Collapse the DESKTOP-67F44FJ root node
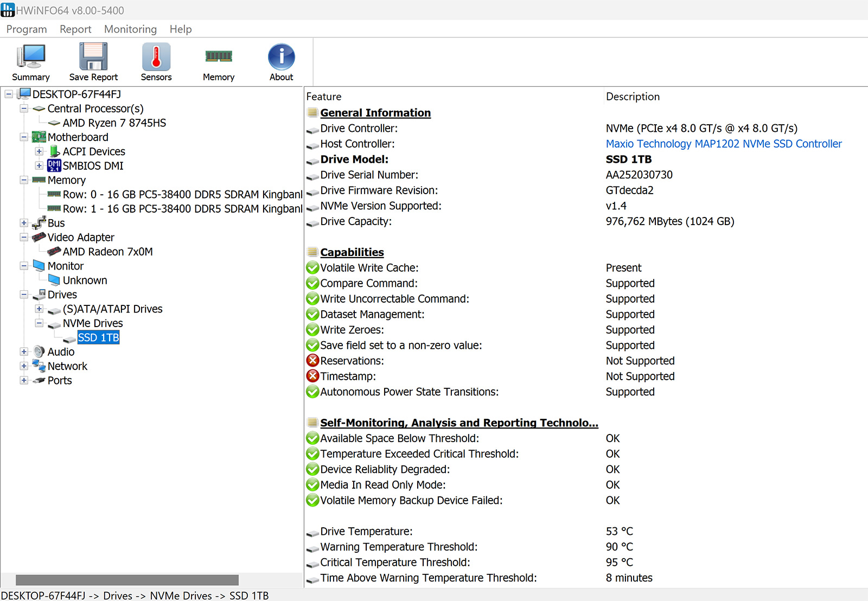 coord(9,94)
